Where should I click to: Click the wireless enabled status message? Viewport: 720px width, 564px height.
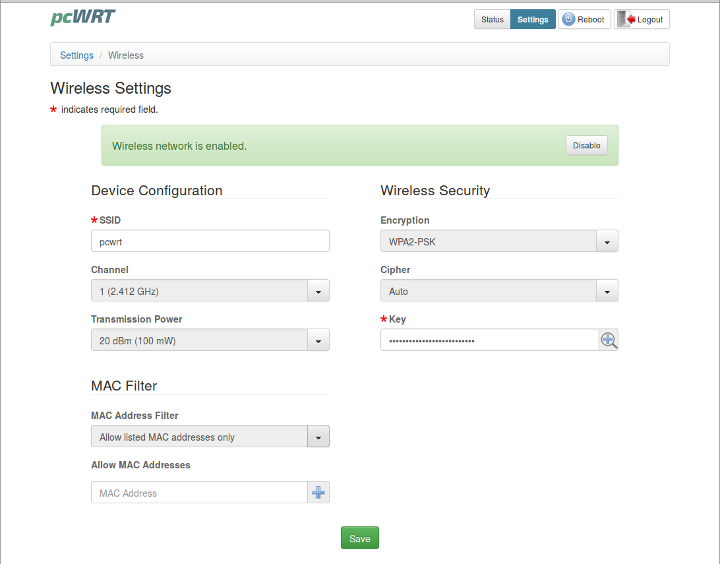[180, 146]
